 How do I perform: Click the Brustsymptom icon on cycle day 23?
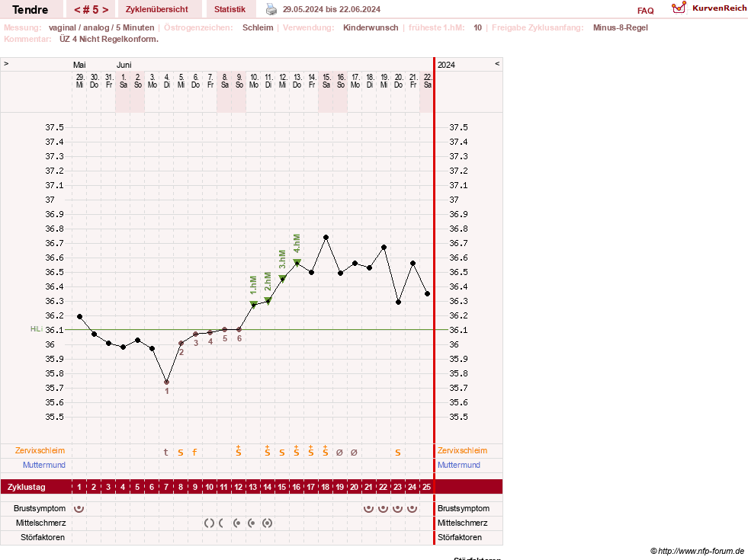tap(397, 508)
